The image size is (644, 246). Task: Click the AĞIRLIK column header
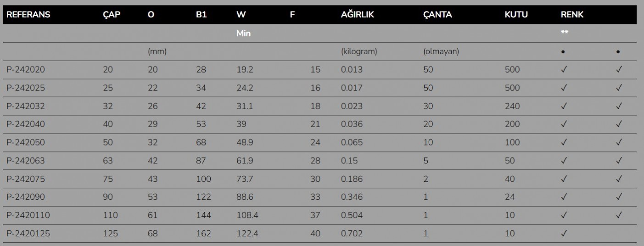(x=358, y=15)
